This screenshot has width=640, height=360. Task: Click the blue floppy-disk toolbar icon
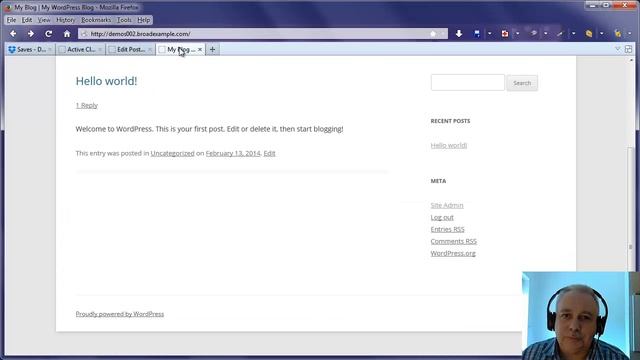(x=477, y=34)
